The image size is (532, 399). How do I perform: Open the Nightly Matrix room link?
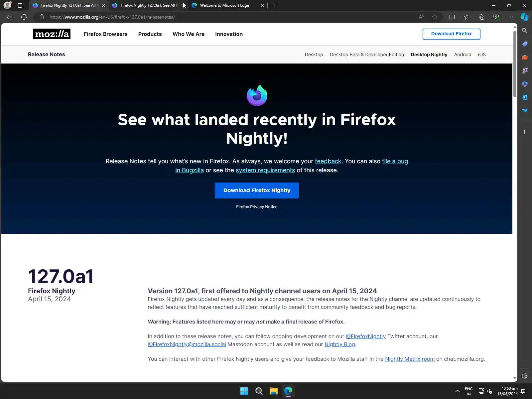[410, 359]
